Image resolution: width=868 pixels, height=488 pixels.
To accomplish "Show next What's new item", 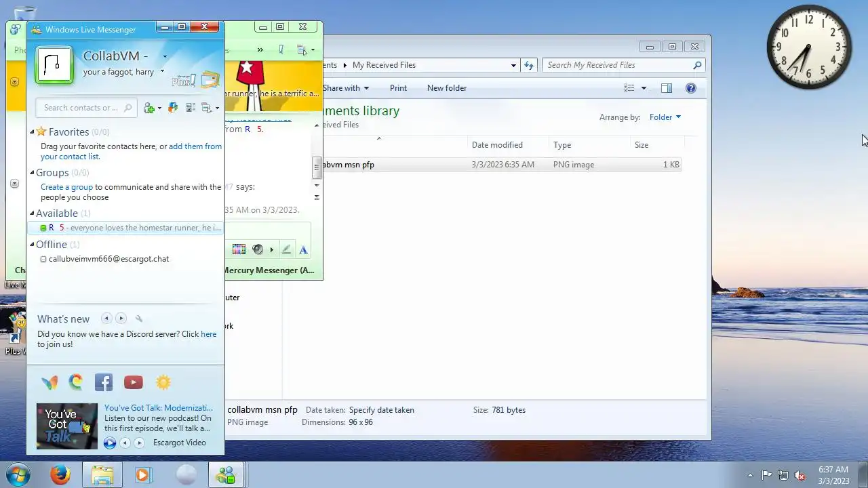I will [x=121, y=319].
